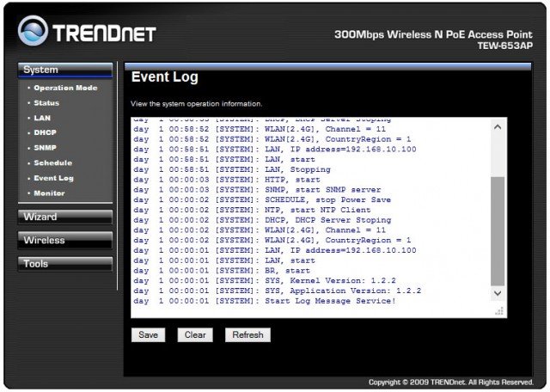Click the event log scrollbar thumb
550x392 pixels.
(x=498, y=230)
